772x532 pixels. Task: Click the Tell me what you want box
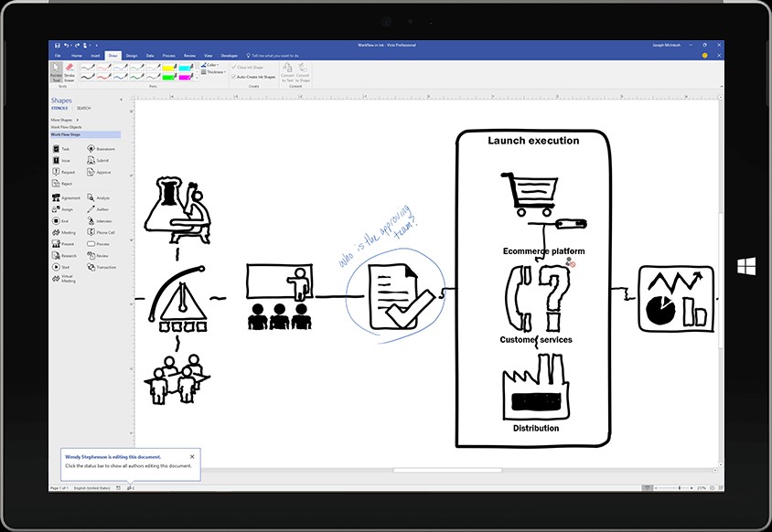coord(275,56)
